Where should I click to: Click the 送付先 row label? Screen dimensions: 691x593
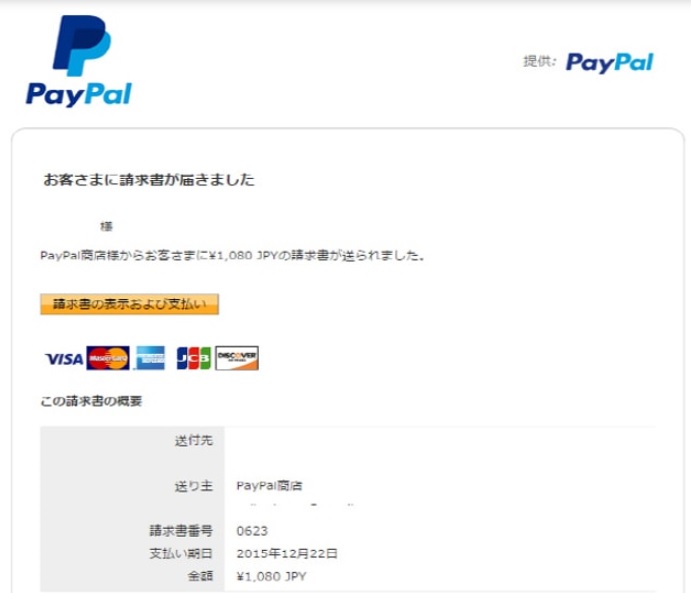pyautogui.click(x=193, y=440)
